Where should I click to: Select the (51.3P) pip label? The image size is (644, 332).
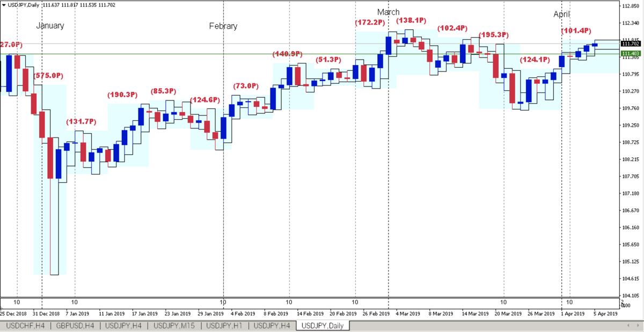[x=328, y=59]
